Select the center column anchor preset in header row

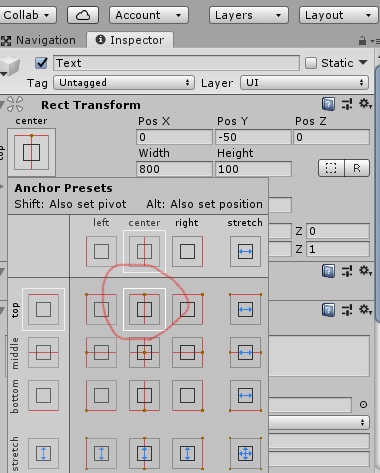(x=144, y=251)
